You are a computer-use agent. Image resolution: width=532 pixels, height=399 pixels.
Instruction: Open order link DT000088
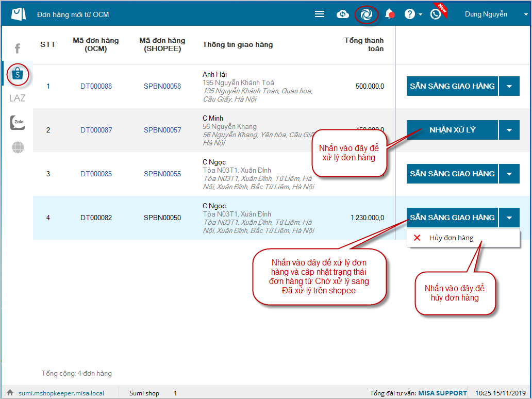coord(96,87)
